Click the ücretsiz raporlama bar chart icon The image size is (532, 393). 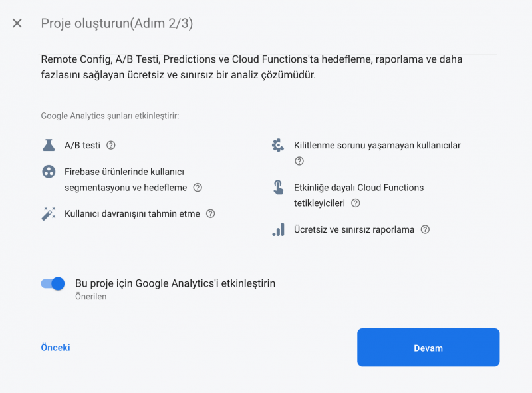pos(279,229)
